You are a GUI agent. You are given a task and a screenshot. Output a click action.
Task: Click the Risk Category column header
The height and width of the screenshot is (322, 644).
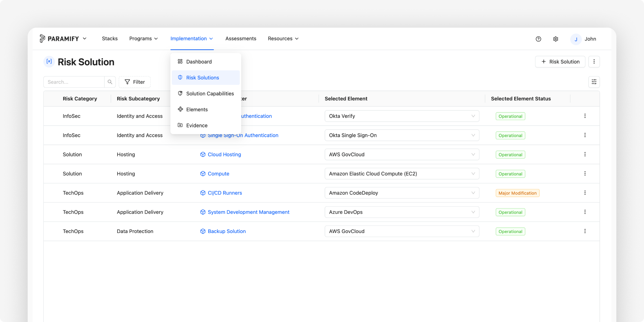coord(80,98)
